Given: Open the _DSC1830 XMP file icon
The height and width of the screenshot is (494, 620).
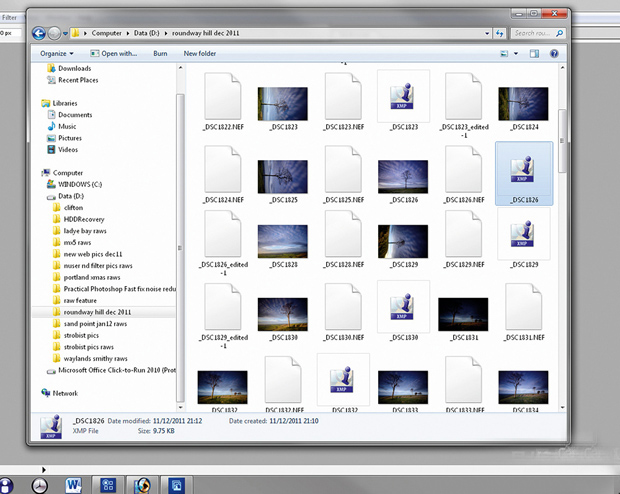Looking at the screenshot, I should point(403,306).
